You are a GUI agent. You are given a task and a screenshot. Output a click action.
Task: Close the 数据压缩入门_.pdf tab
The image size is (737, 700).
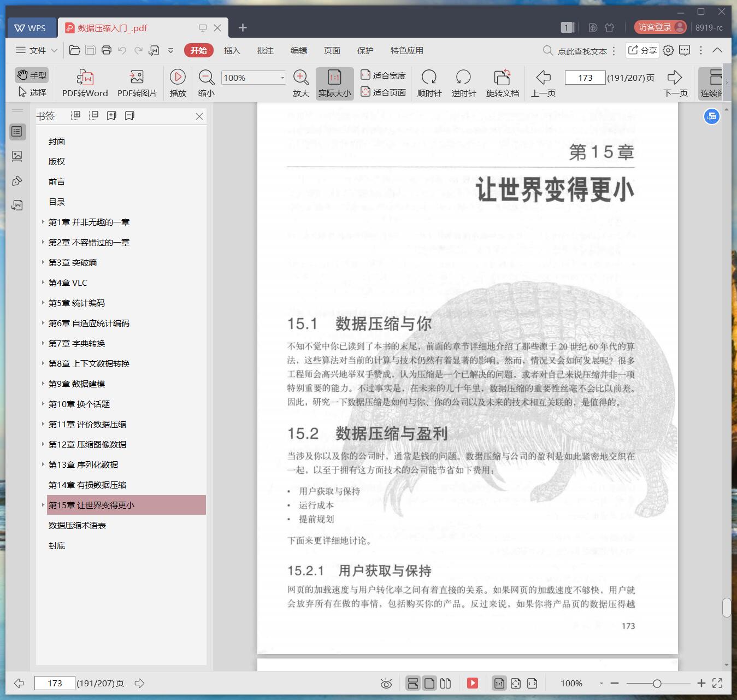click(x=217, y=28)
